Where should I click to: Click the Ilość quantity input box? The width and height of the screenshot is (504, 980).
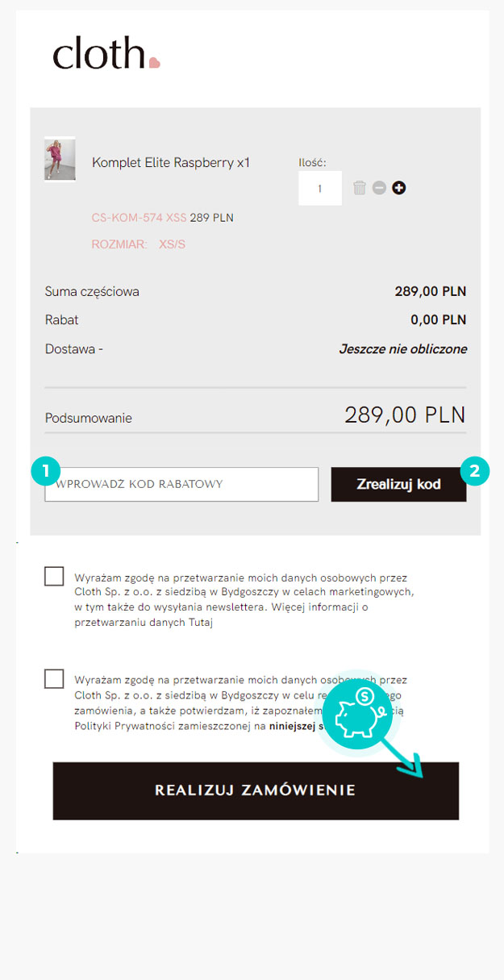(320, 188)
